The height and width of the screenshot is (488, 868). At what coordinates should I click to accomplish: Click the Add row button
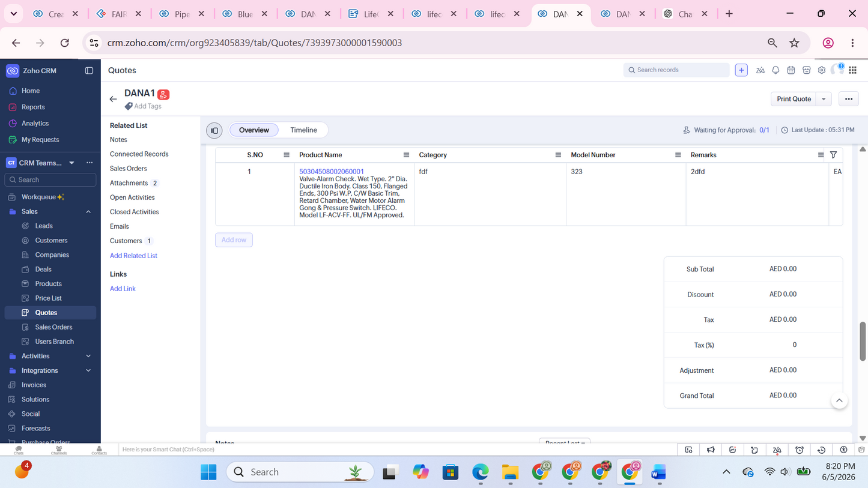coord(234,240)
